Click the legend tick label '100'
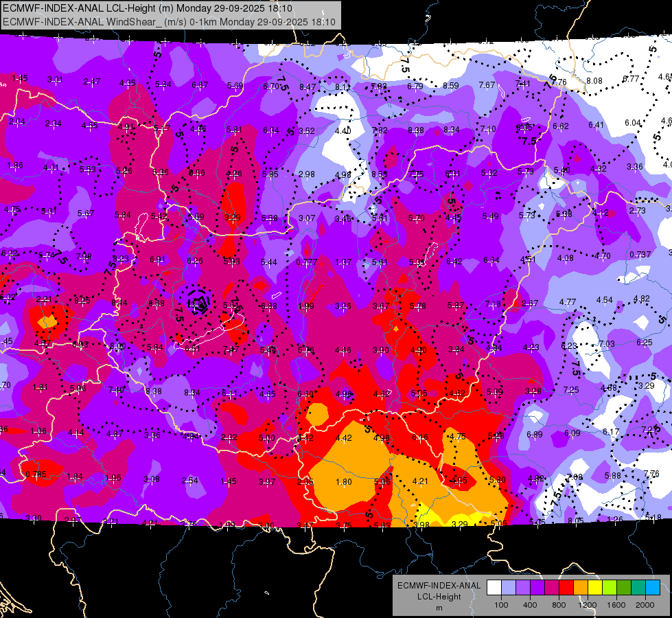Screen dimensions: 672x618 [x=502, y=605]
